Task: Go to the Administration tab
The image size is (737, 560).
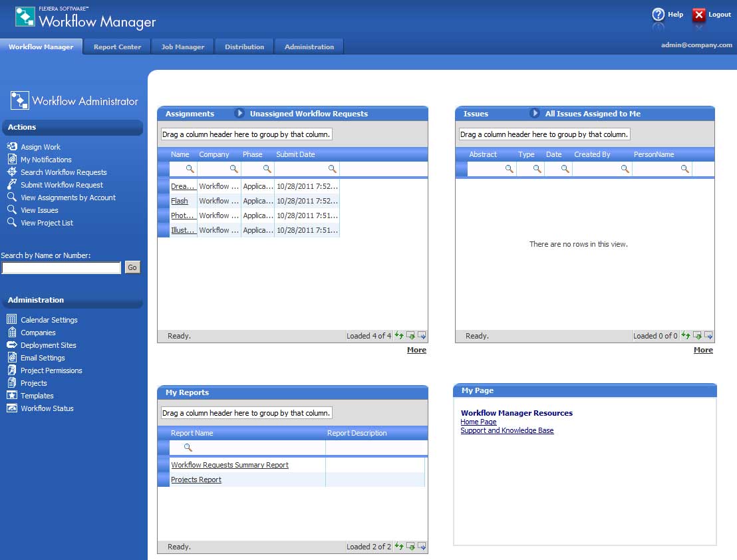Action: pos(309,47)
